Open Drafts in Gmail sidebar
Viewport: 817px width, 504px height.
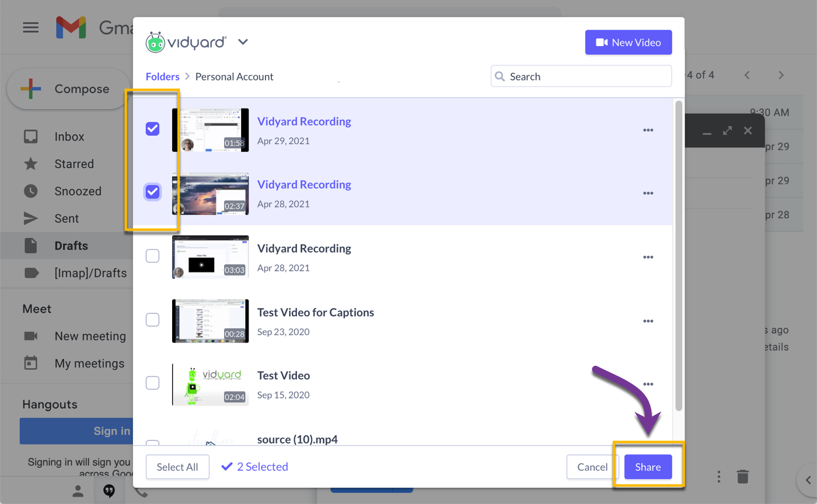coord(71,246)
